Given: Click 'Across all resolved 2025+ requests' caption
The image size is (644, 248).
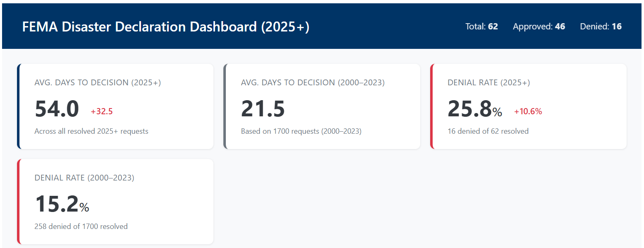Looking at the screenshot, I should [x=91, y=131].
